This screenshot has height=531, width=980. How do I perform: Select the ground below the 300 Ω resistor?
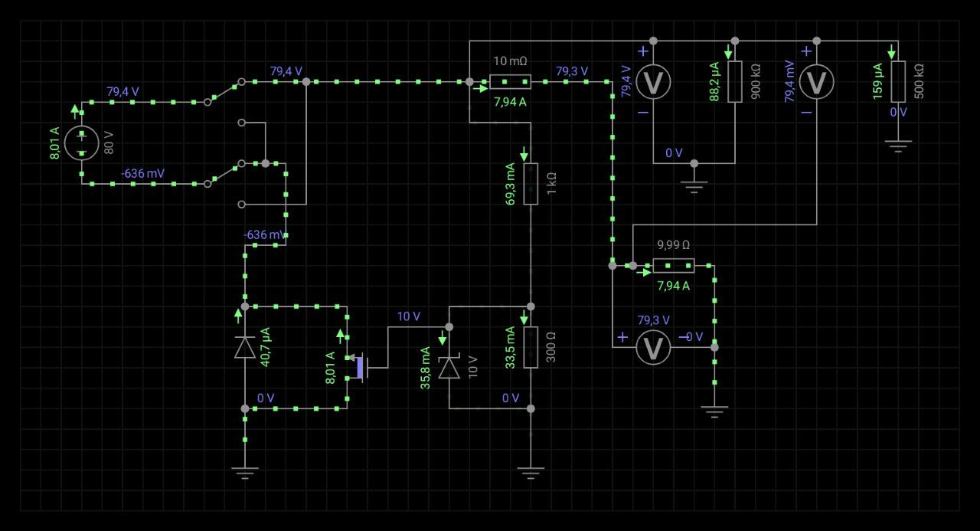(531, 473)
